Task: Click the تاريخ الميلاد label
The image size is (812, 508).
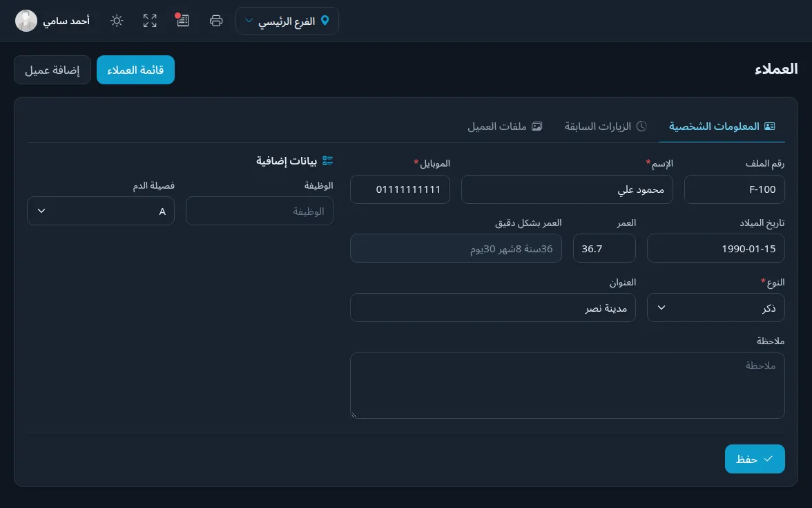Action: coord(762,223)
